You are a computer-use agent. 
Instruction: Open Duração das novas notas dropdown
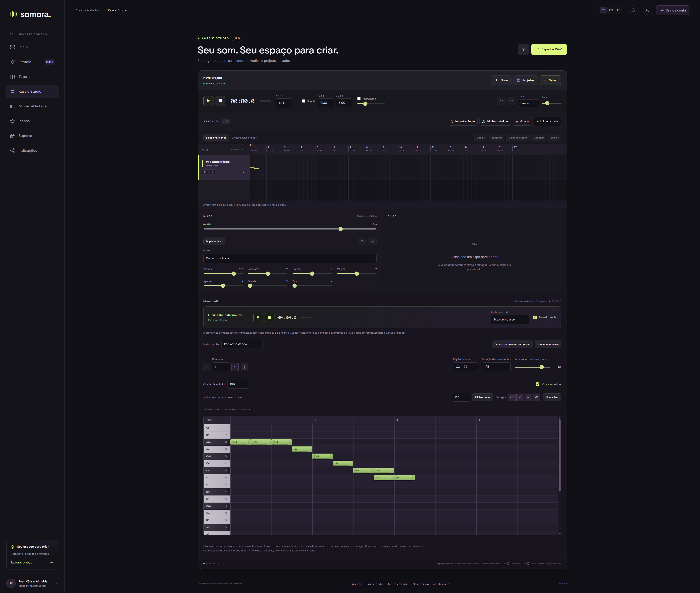(x=496, y=367)
